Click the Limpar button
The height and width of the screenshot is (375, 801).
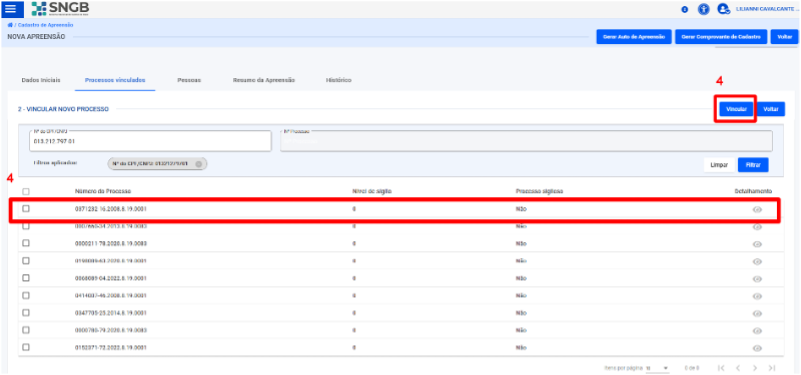point(719,165)
